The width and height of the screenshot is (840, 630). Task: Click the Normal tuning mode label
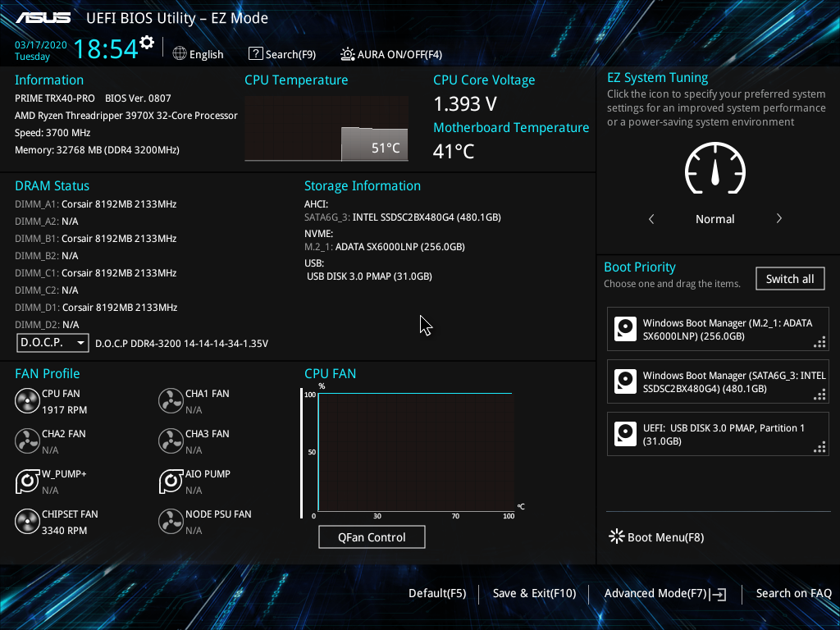[x=715, y=218]
